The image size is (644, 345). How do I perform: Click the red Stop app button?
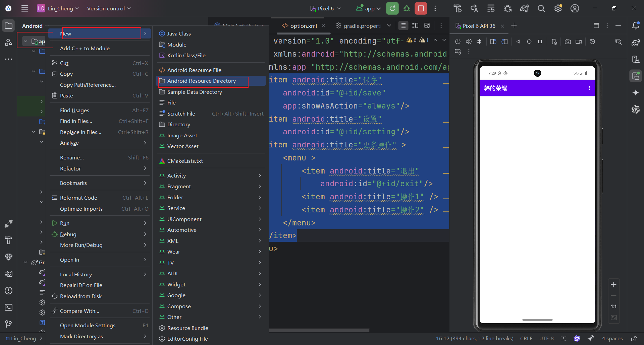tap(421, 8)
